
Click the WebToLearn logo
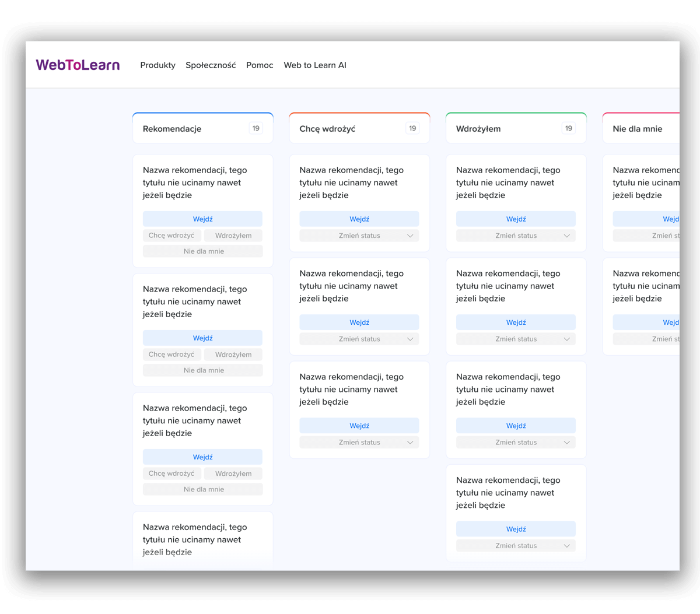point(78,65)
